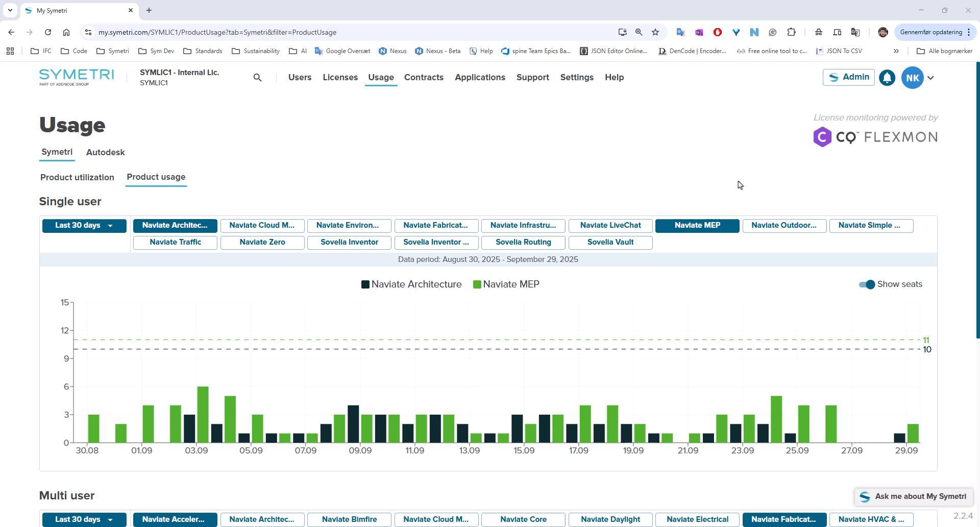Open Sustainability bookmarks folder

coord(255,51)
